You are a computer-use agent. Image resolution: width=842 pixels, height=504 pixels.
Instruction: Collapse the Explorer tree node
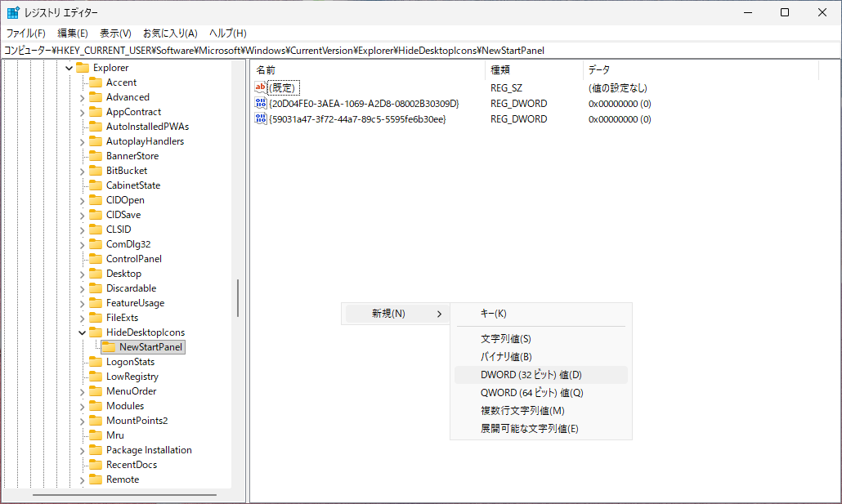coord(69,68)
